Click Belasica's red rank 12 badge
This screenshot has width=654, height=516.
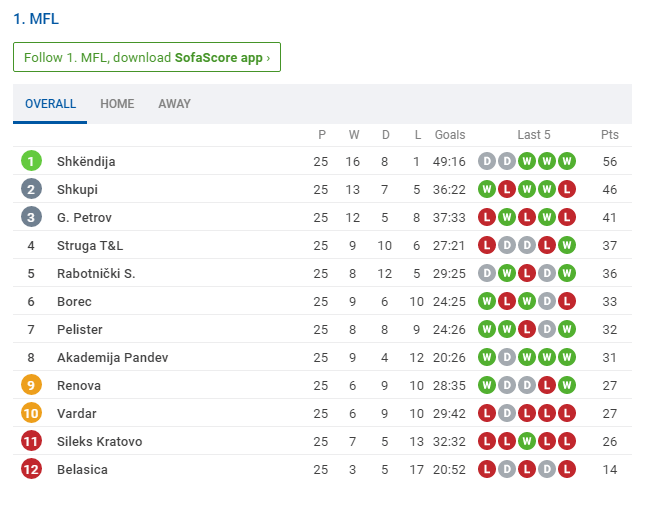31,469
